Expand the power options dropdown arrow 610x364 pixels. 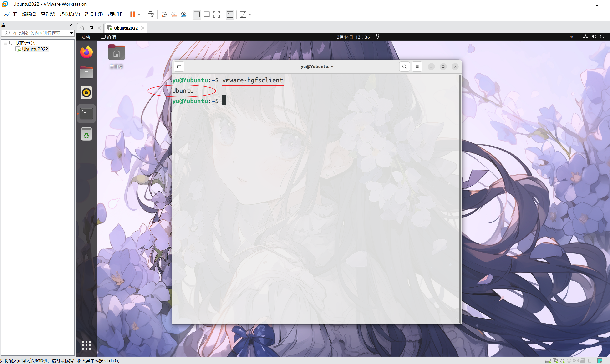[x=139, y=15]
